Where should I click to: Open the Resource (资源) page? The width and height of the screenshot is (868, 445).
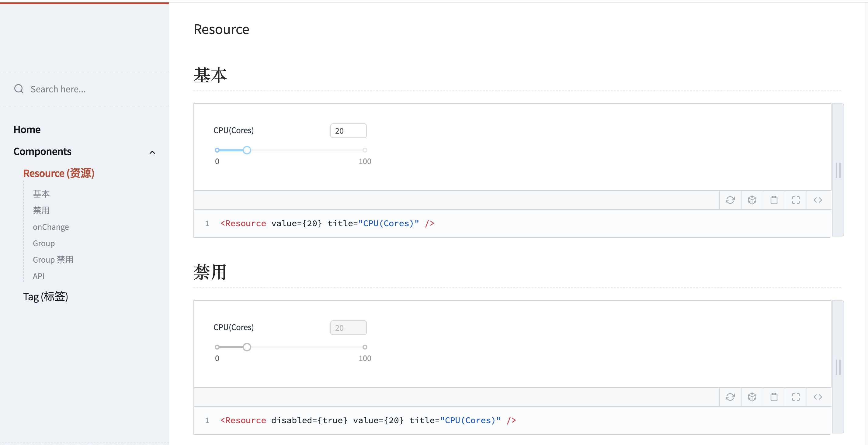59,174
